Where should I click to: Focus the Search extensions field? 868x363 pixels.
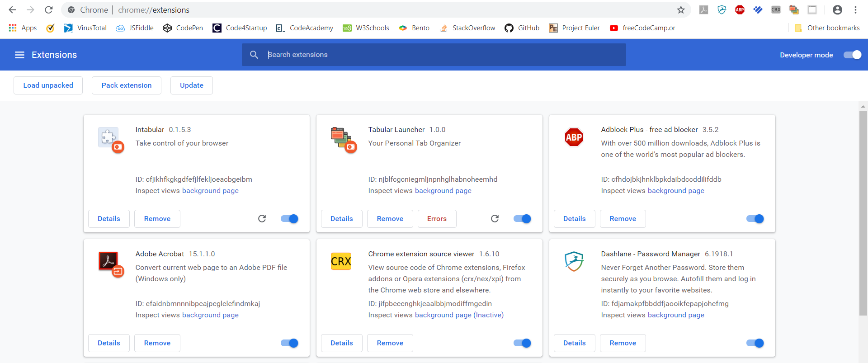coord(434,55)
